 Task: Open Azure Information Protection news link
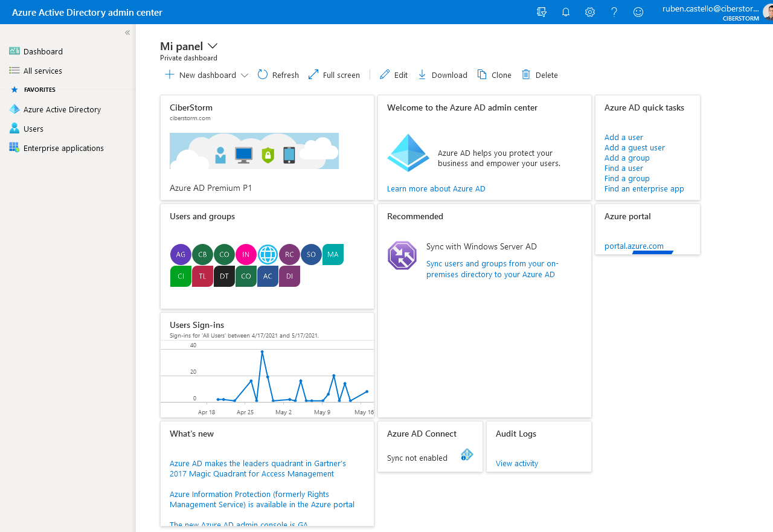262,499
